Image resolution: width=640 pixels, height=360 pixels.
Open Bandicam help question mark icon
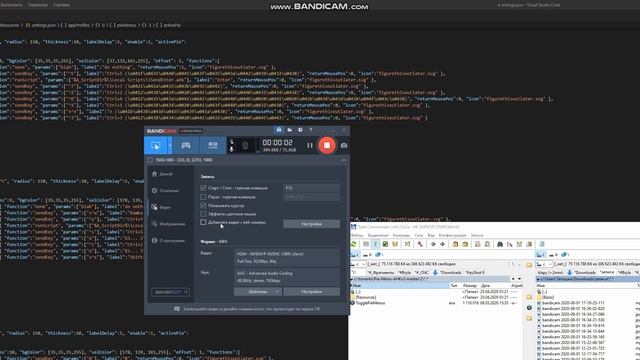[x=311, y=130]
